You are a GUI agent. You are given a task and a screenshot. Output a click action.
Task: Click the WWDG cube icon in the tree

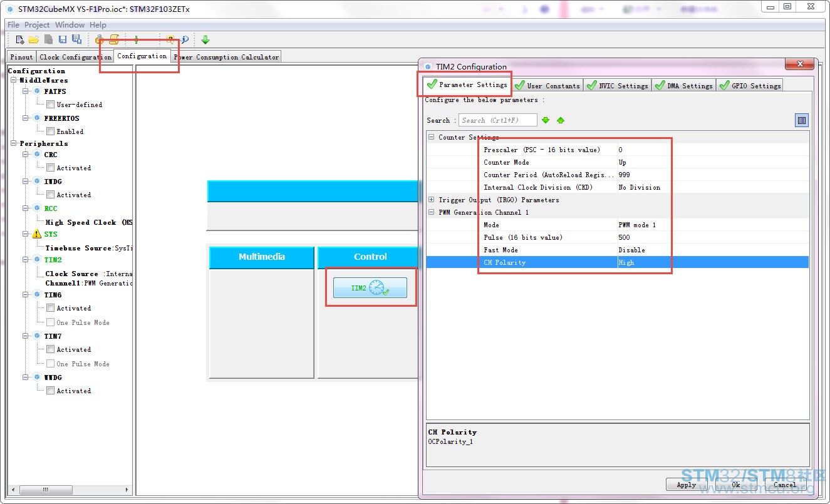(x=37, y=378)
